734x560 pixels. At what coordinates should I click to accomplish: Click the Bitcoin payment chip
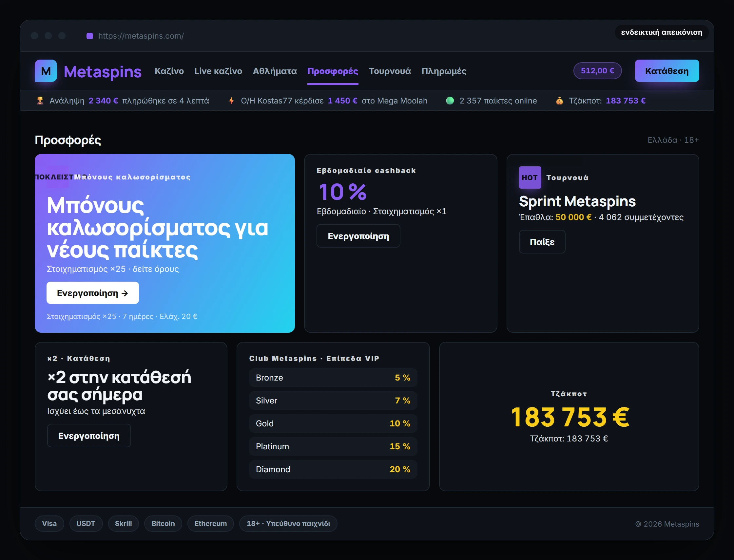(x=163, y=524)
